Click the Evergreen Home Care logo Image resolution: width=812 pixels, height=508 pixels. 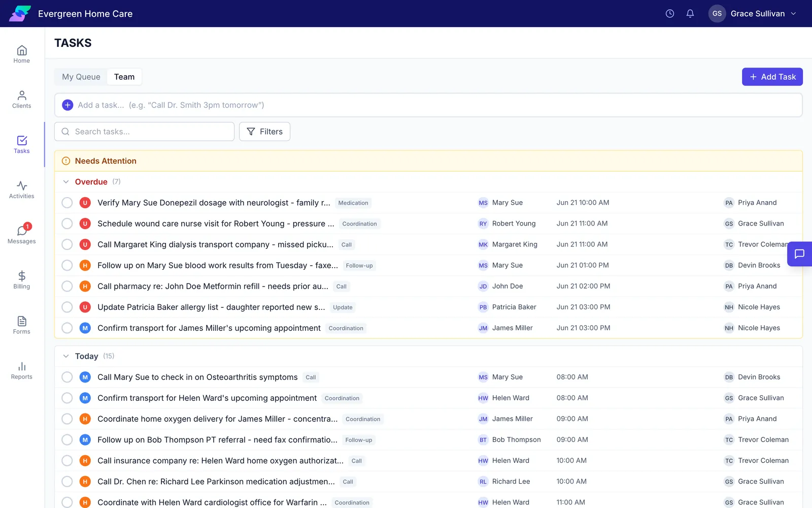coord(20,14)
